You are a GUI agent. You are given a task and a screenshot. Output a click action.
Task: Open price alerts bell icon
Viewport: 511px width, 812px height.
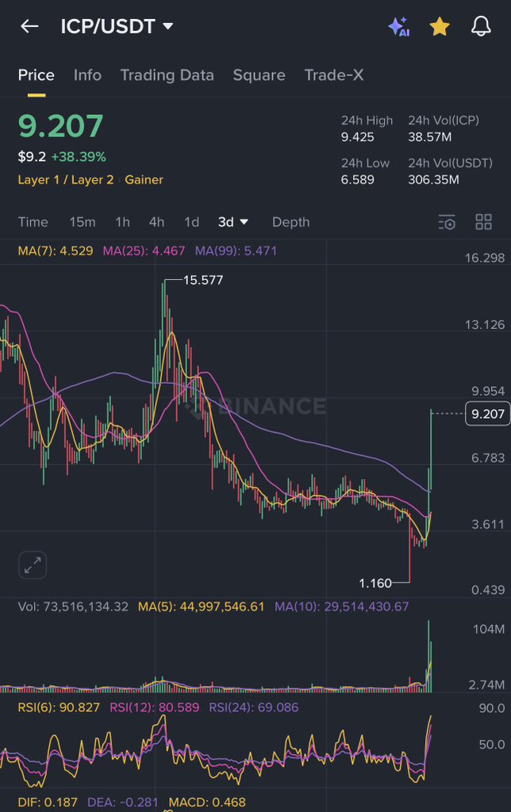click(481, 26)
